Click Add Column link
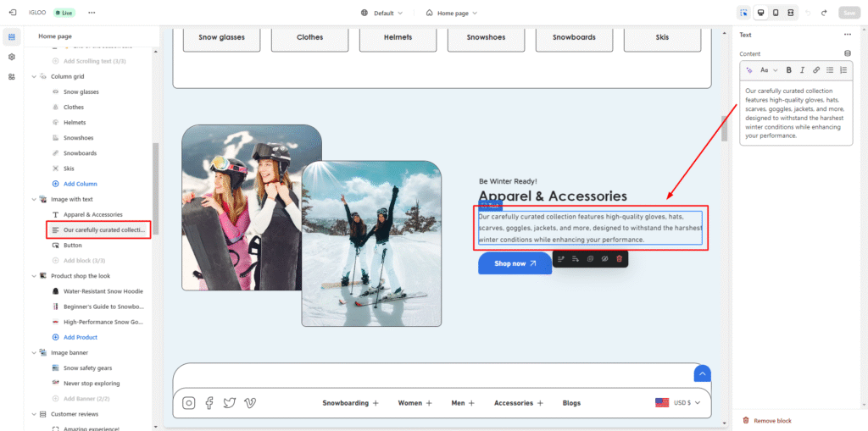This screenshot has width=868, height=431. pyautogui.click(x=80, y=184)
